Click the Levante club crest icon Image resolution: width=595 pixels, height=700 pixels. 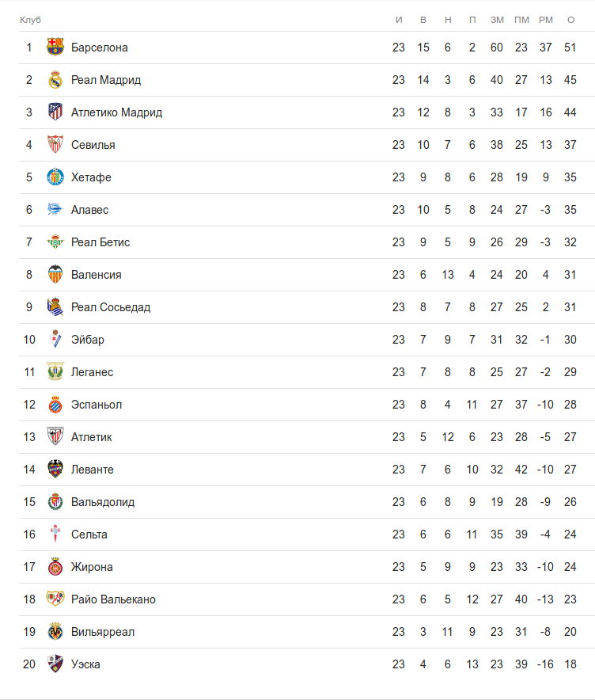55,470
